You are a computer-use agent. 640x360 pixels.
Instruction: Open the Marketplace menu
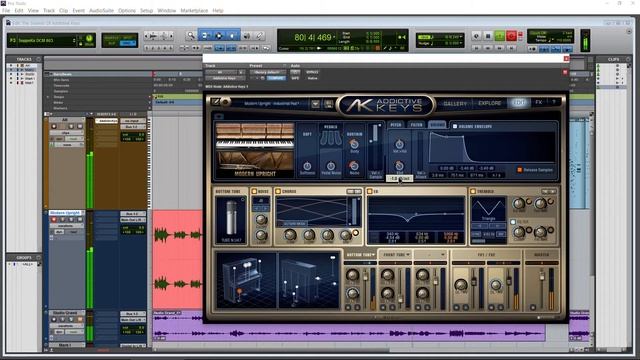(194, 10)
